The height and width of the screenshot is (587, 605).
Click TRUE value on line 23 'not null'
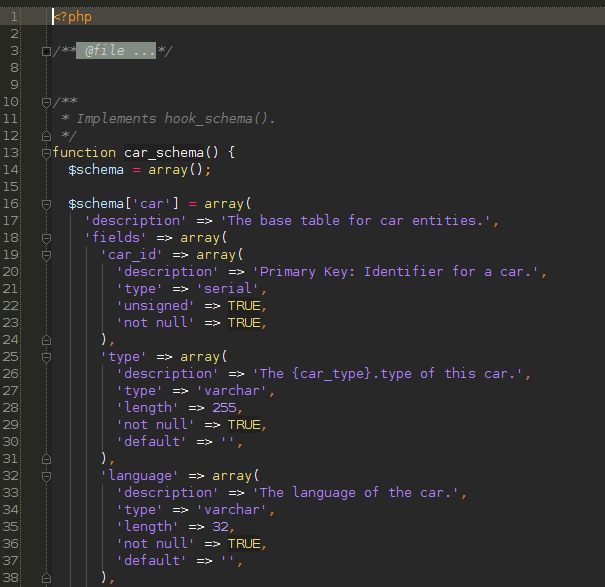(x=244, y=323)
